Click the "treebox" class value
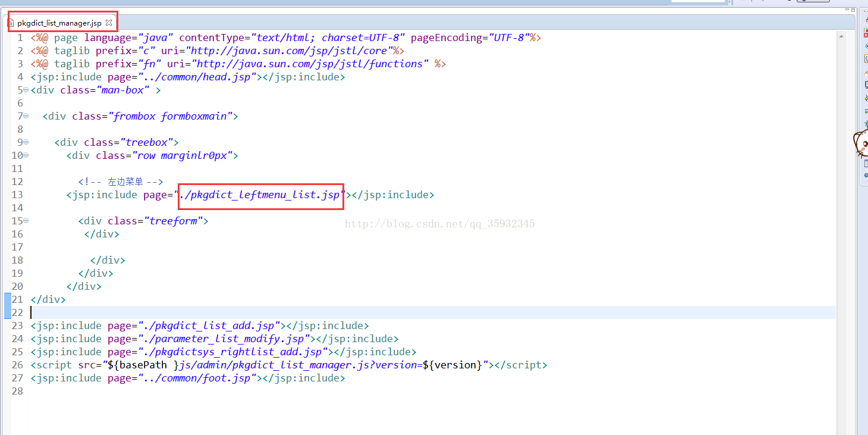Screen dimensions: 868x435 point(146,142)
